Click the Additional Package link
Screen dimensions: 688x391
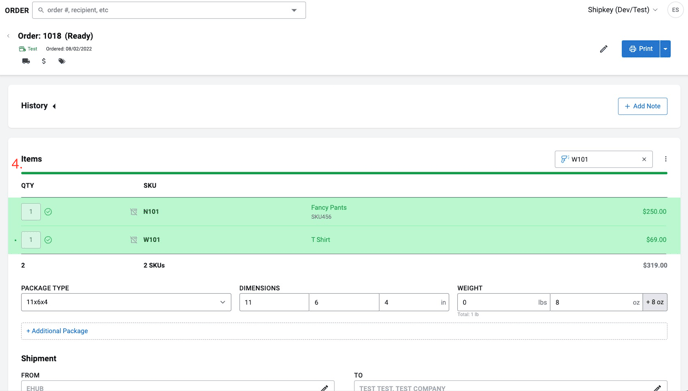(57, 331)
